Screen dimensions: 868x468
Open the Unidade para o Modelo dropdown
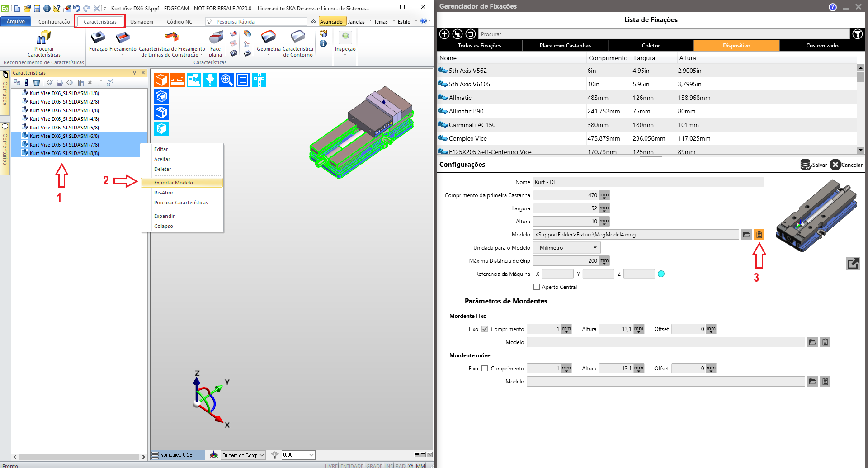[566, 248]
